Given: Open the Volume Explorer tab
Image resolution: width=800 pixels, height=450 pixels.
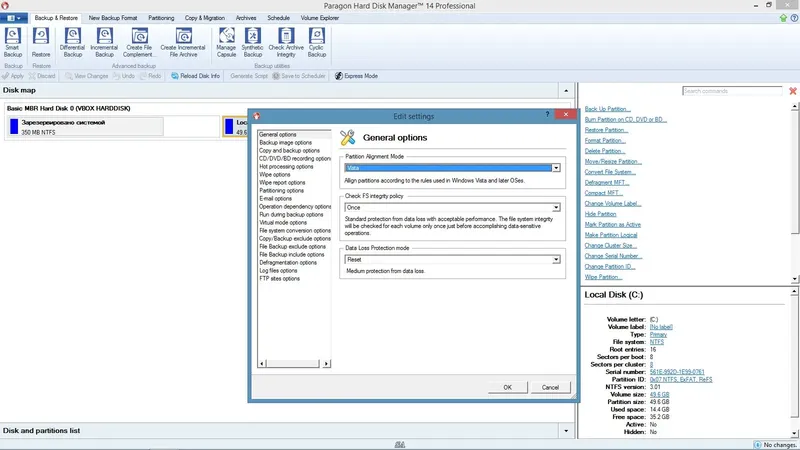Looking at the screenshot, I should [319, 18].
